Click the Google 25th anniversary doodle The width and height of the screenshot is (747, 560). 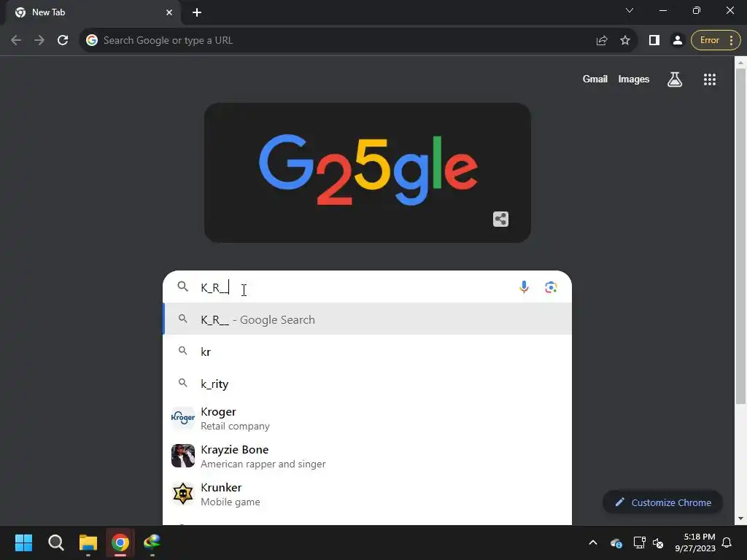(x=368, y=172)
